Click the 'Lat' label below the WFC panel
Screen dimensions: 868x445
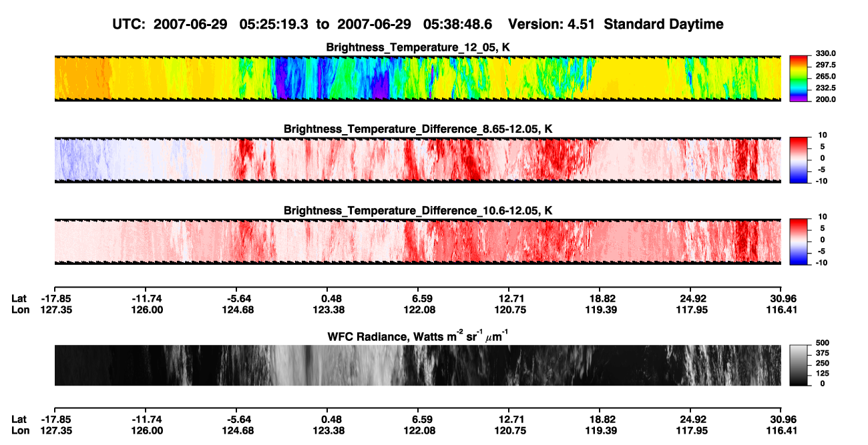click(19, 420)
